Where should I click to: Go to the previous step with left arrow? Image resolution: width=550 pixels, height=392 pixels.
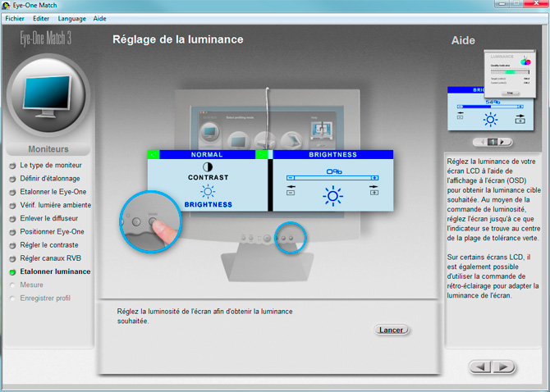click(x=480, y=367)
